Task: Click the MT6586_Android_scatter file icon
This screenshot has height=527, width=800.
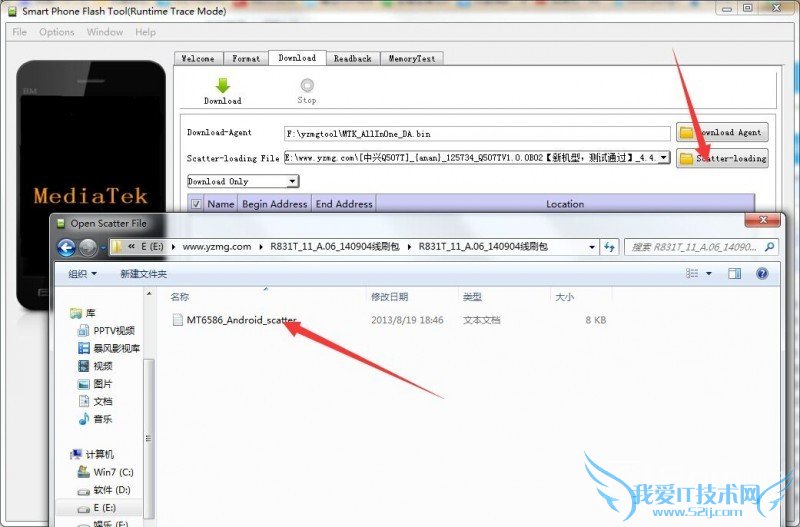Action: click(x=178, y=320)
